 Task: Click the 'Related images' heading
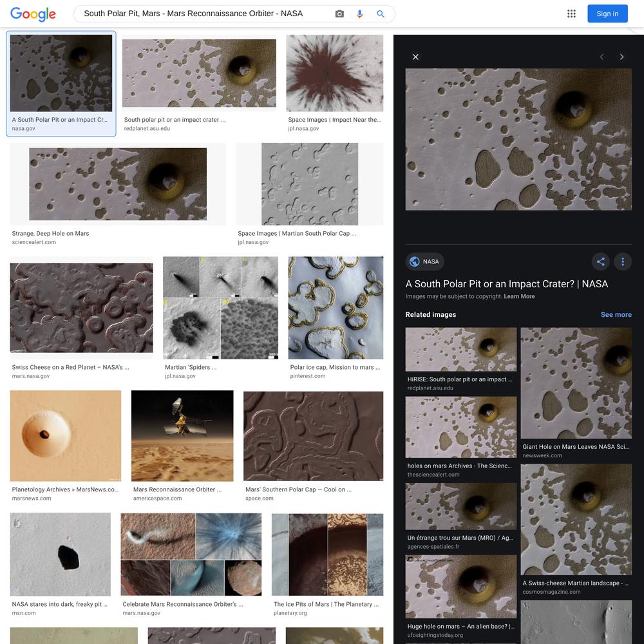[430, 315]
